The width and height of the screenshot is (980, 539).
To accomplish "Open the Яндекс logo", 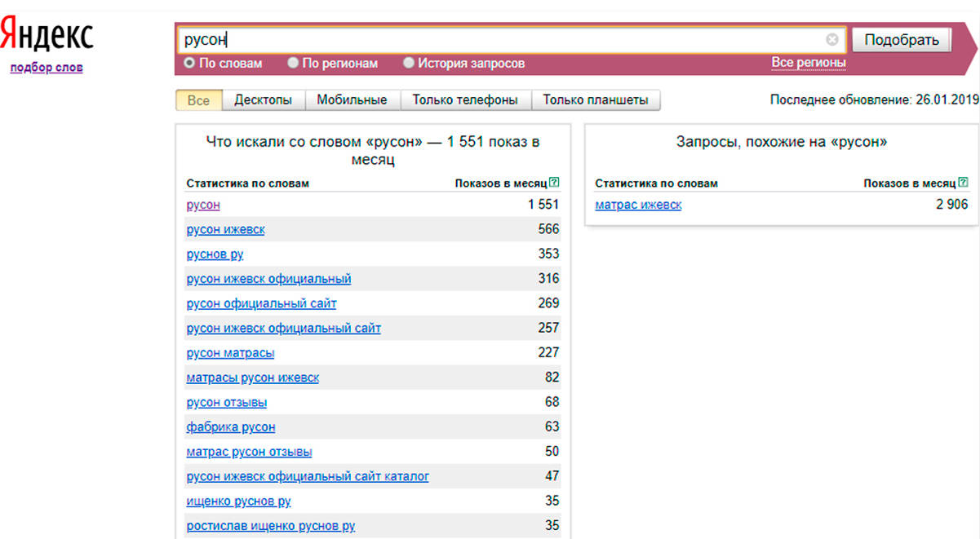I will pyautogui.click(x=47, y=34).
